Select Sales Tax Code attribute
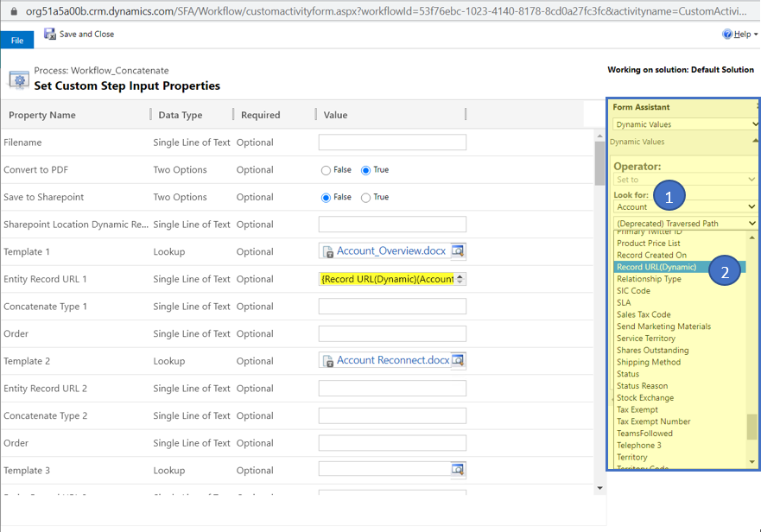Viewport: 761px width, 532px height. [644, 314]
